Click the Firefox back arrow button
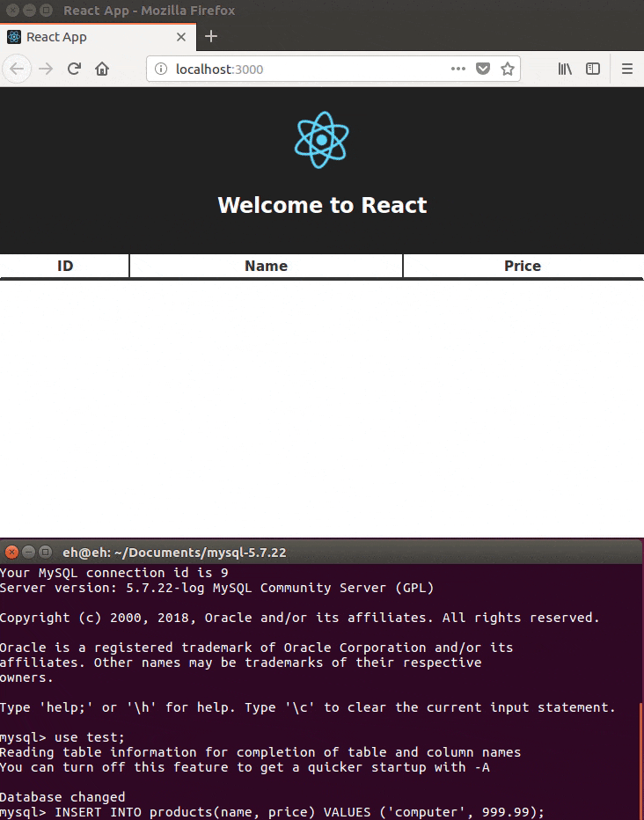Screen dimensions: 644x820 (17, 69)
